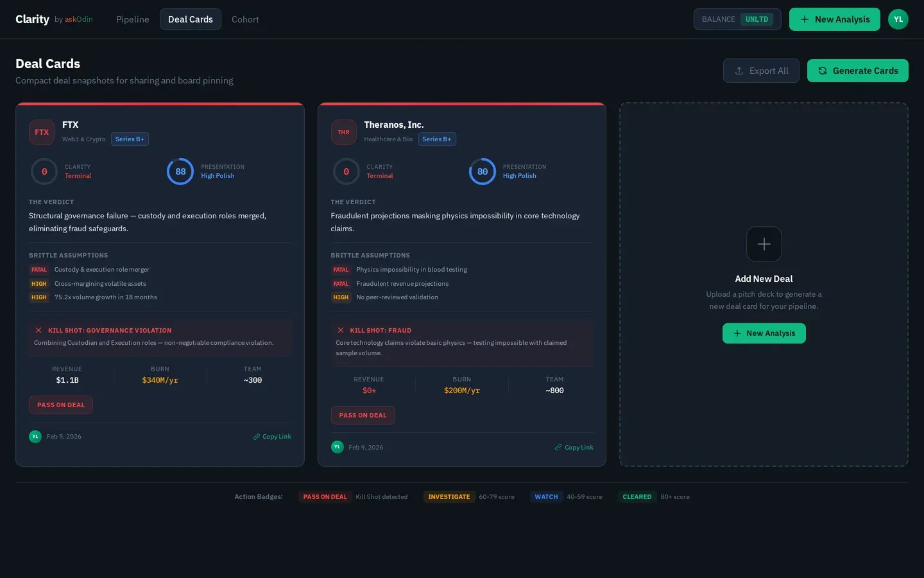924x578 pixels.
Task: Click the YL avatar in the top right corner
Action: click(x=898, y=19)
